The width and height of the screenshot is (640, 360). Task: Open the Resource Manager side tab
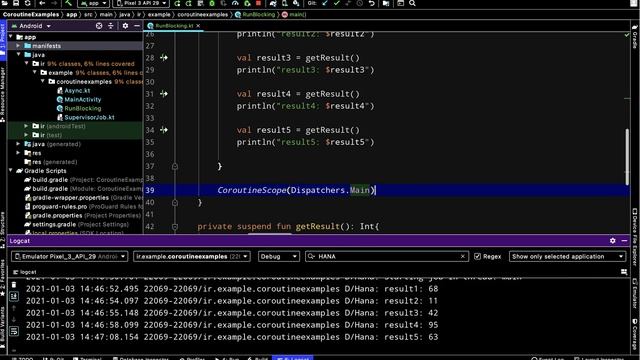pos(3,95)
